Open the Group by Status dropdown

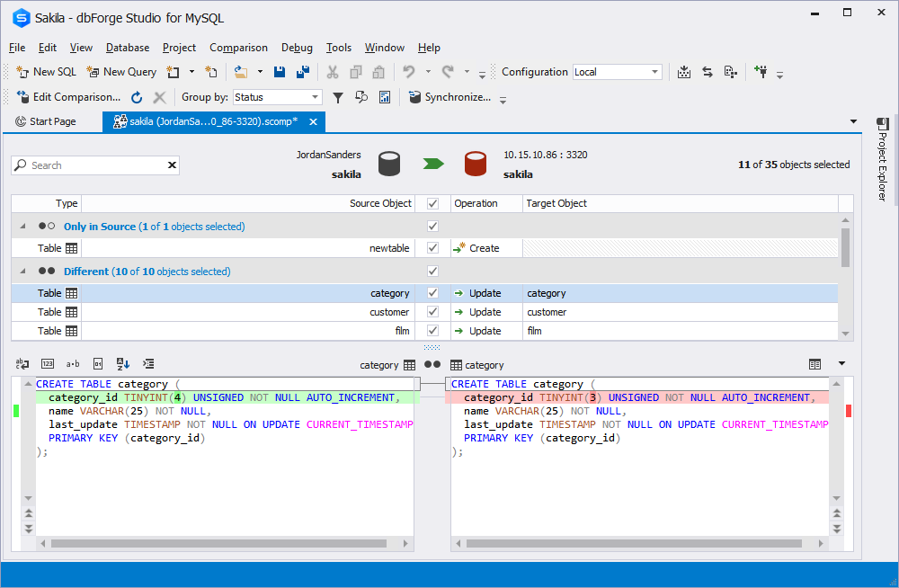point(278,97)
